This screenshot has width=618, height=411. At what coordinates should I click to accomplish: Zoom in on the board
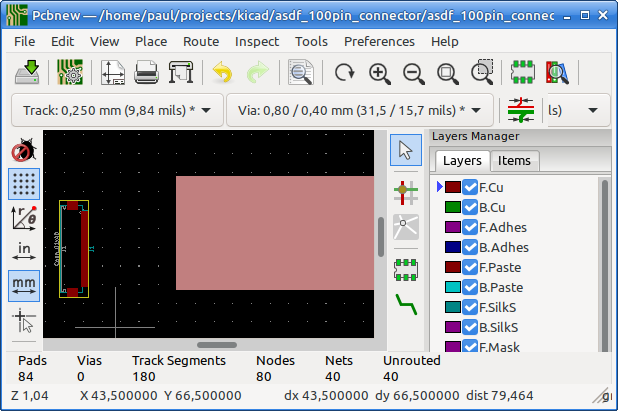380,74
